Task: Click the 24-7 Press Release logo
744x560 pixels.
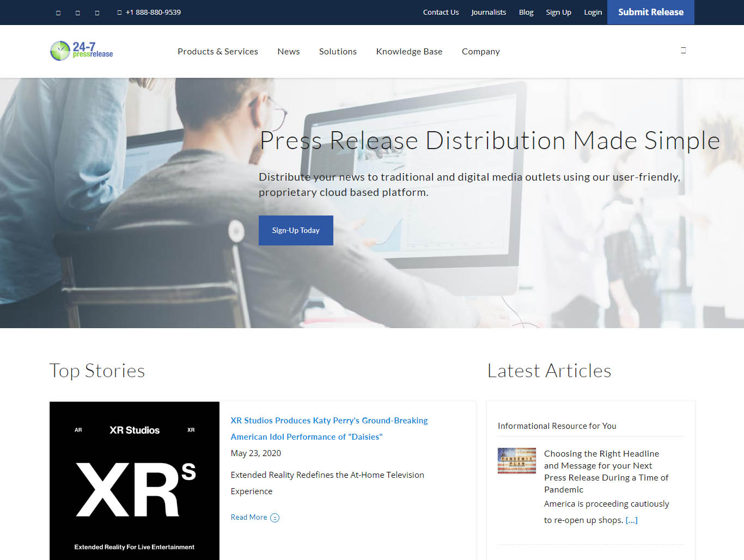Action: pos(82,51)
